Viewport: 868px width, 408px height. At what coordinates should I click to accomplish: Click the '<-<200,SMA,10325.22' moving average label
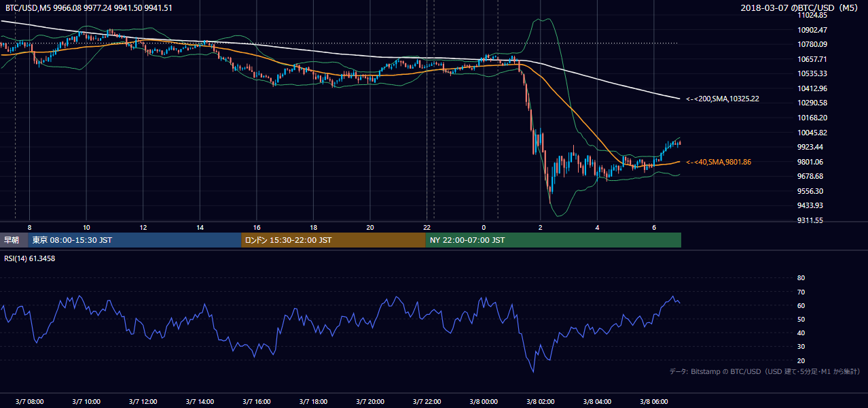coord(722,99)
